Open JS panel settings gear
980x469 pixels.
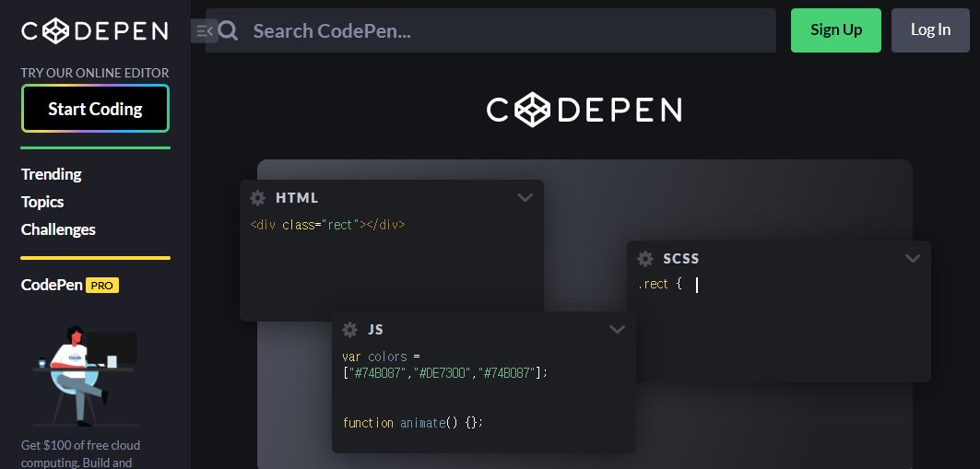(350, 329)
